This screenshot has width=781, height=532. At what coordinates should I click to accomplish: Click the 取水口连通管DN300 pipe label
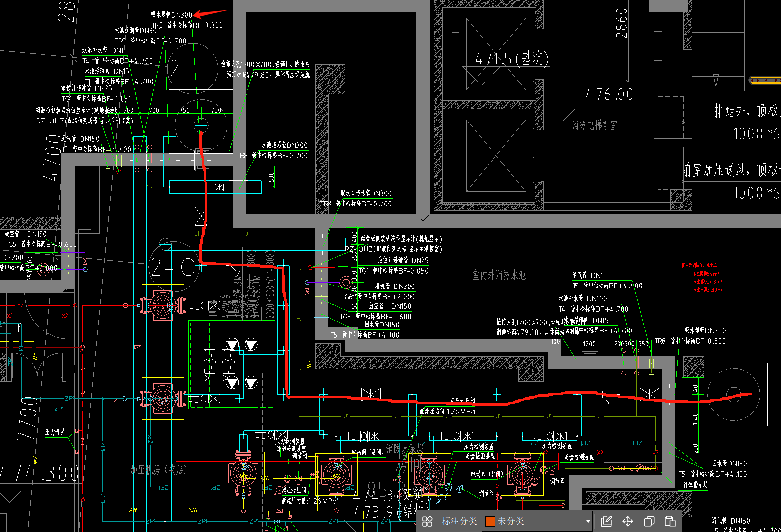click(x=366, y=193)
